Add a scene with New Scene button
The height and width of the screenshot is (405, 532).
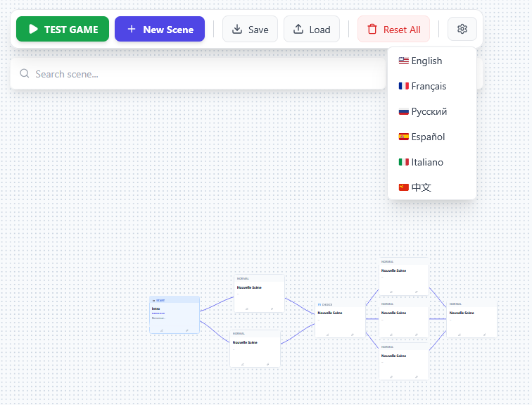160,29
